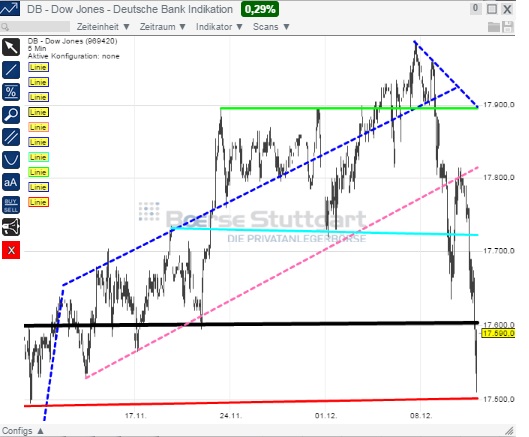
Task: Choose the percent Fibonacci tool
Action: [x=11, y=92]
